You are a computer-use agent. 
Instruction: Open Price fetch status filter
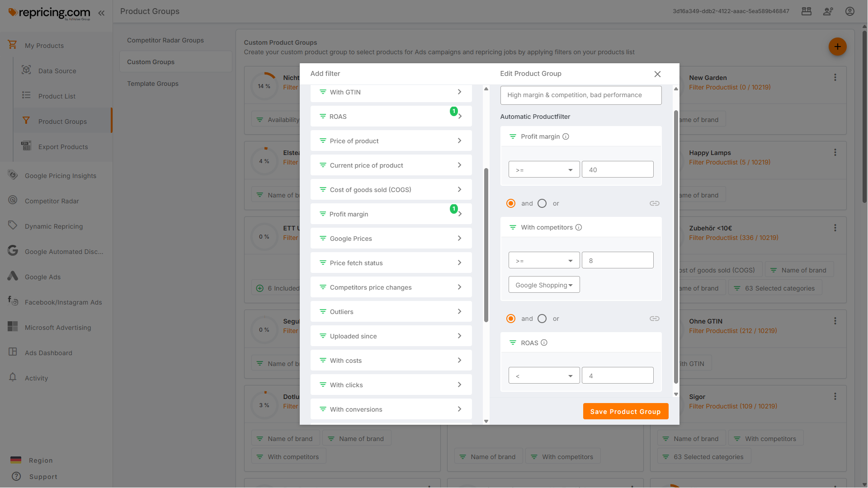point(391,263)
